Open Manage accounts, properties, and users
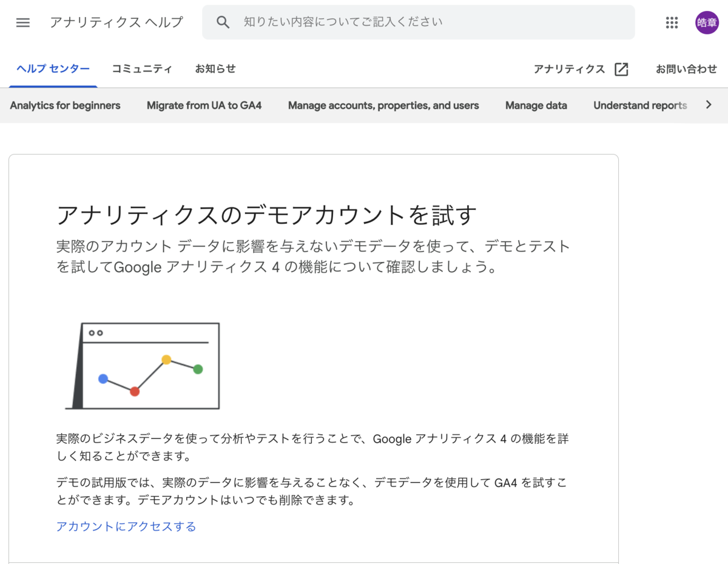Viewport: 728px width, 564px height. [x=383, y=106]
